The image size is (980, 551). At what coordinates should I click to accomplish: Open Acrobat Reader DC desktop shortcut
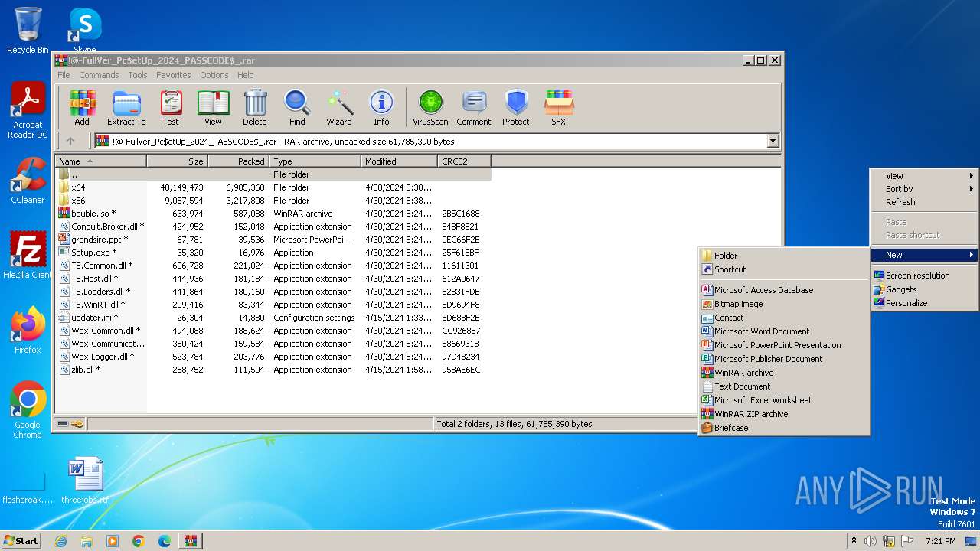28,111
